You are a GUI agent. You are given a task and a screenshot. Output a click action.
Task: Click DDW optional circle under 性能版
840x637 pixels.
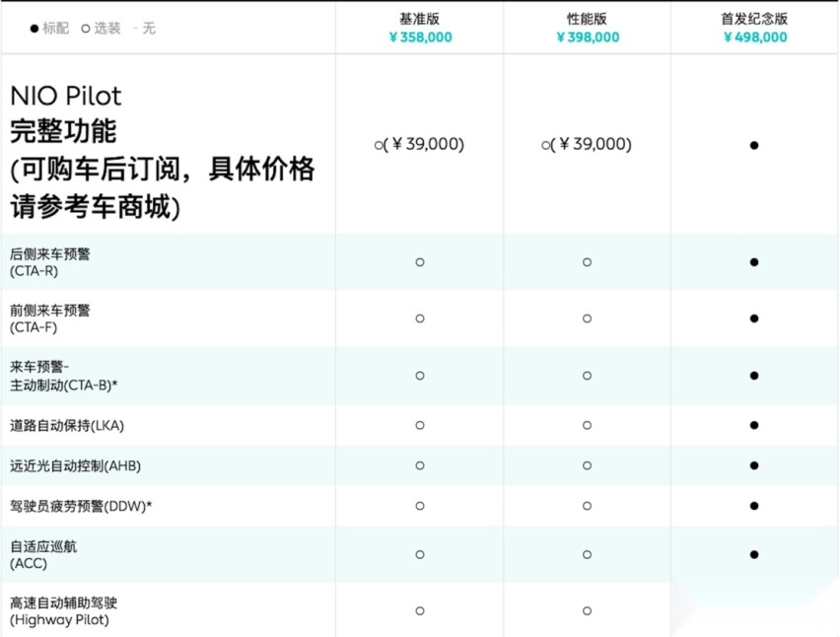click(x=588, y=506)
